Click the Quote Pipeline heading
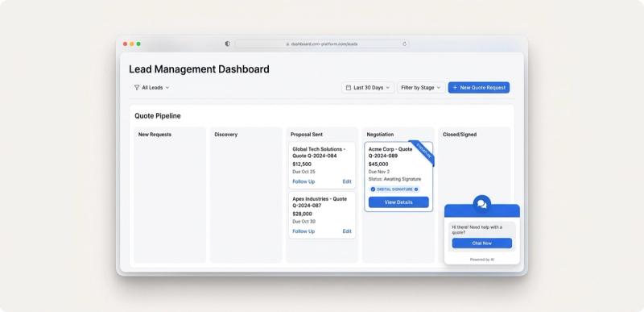Viewport: 644px width, 312px height. [158, 116]
